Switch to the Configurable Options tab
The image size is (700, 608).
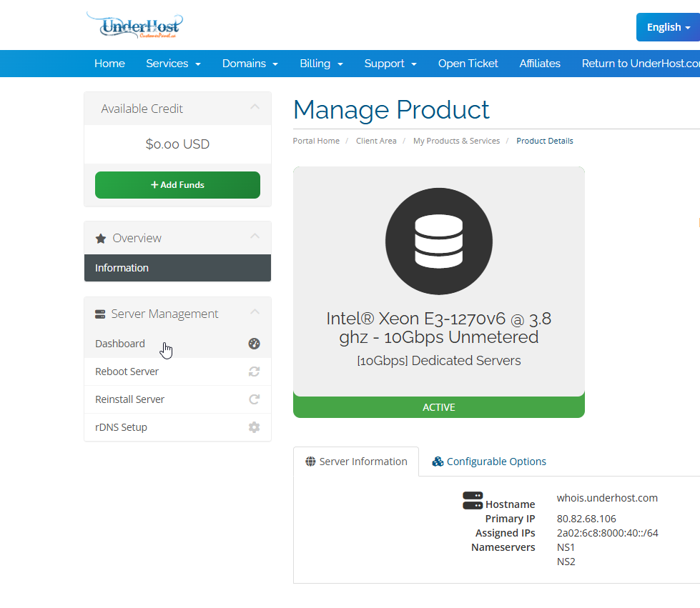coord(489,462)
